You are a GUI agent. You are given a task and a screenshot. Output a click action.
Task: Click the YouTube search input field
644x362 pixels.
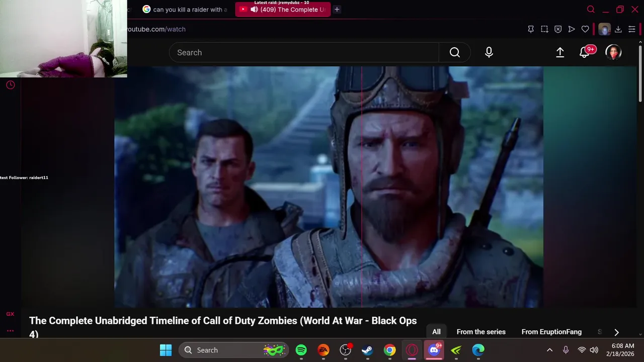[x=304, y=52]
